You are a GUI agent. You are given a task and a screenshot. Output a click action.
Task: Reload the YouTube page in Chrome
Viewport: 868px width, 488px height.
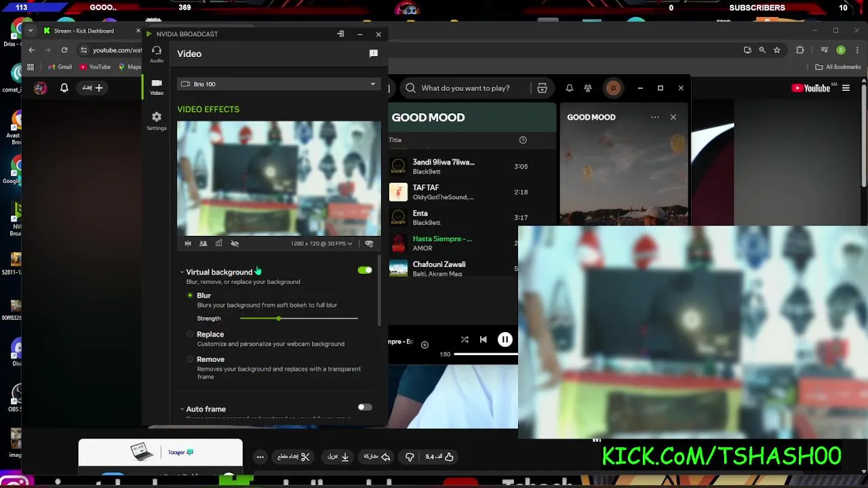click(x=64, y=50)
